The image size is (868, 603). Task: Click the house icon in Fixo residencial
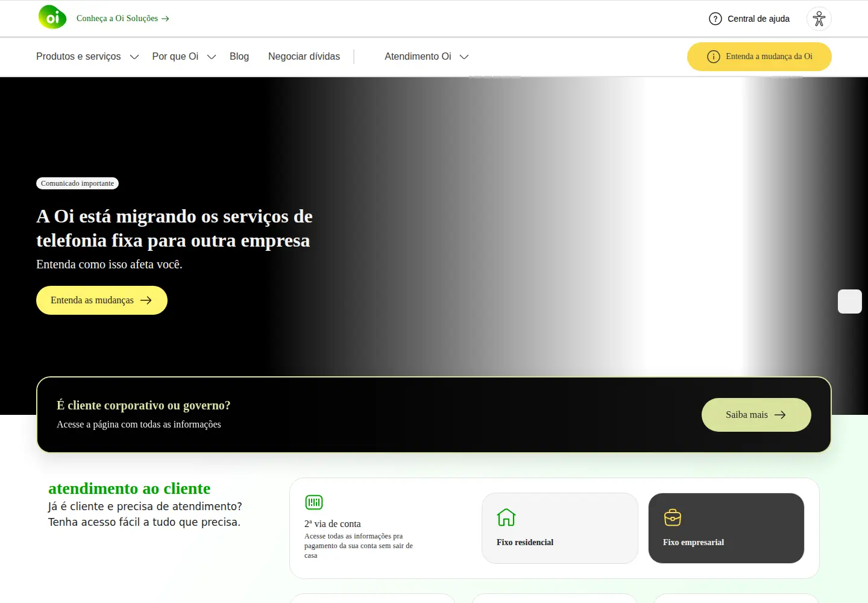506,517
